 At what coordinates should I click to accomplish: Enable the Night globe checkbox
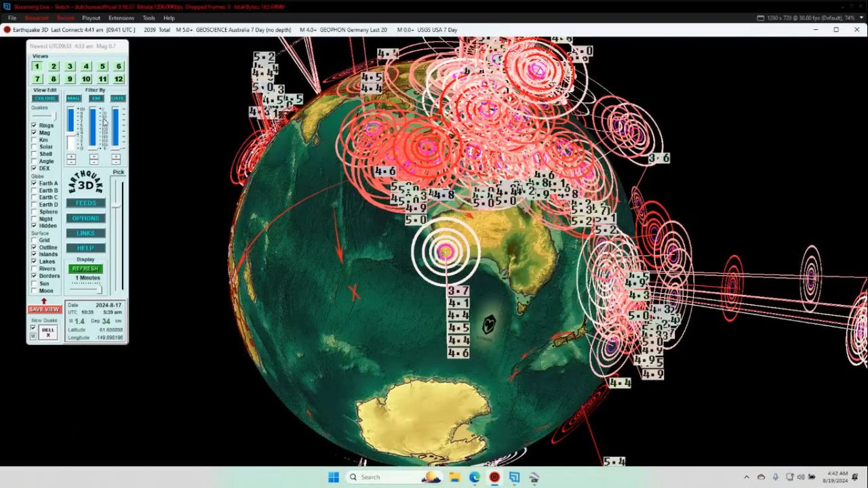(x=35, y=219)
